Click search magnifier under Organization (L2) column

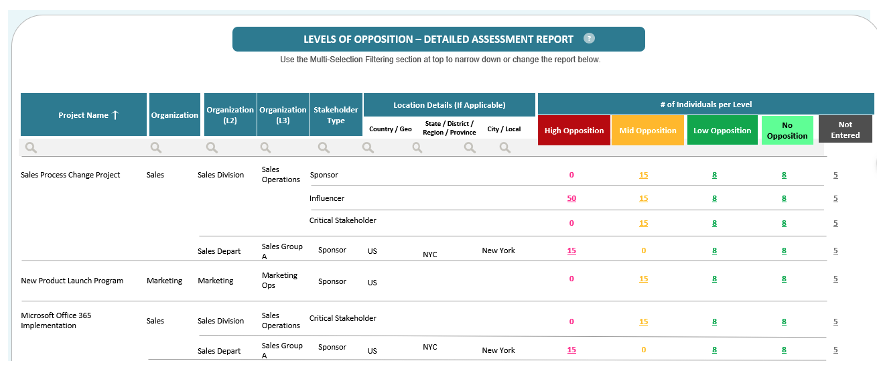tap(212, 148)
